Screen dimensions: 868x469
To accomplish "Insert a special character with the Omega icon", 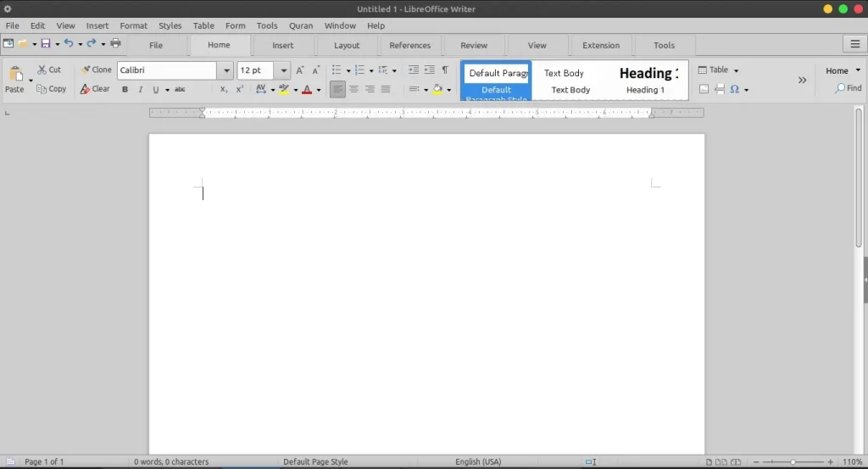I will [735, 89].
